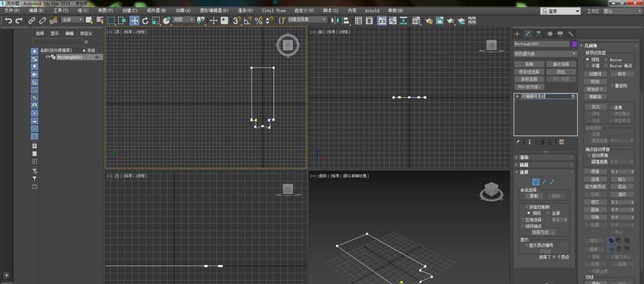Open the 修改器列表 modifier list dropdown

(545, 53)
